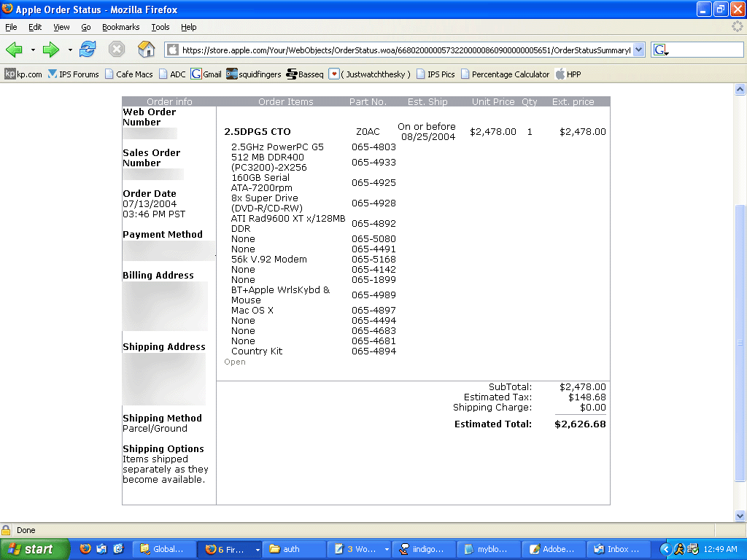This screenshot has height=560, width=747.
Task: Click the greyed-out Stop loading button
Action: pos(117,49)
